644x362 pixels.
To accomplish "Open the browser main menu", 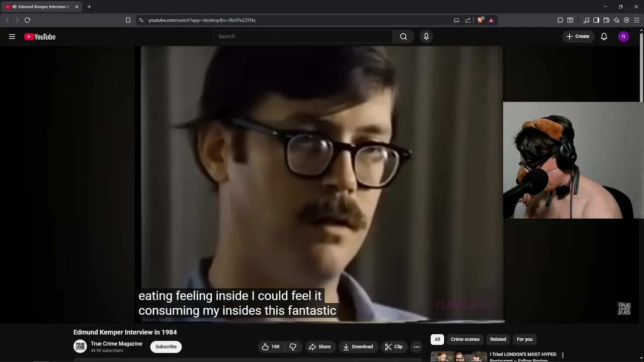I will point(636,20).
